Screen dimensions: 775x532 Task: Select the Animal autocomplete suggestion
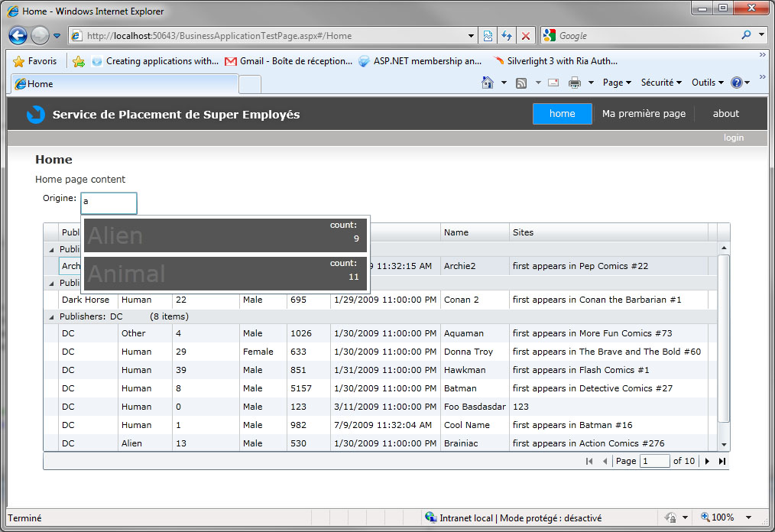(x=225, y=273)
